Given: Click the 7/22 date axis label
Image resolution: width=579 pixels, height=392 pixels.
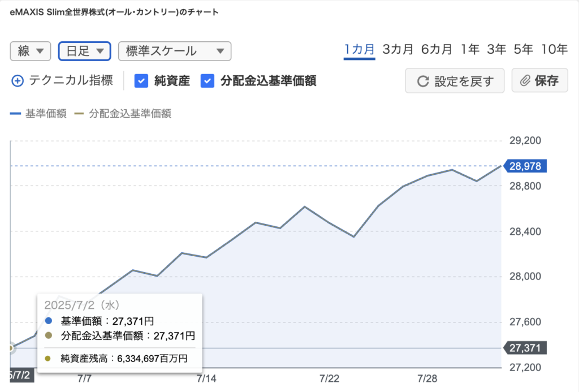Looking at the screenshot, I should [x=329, y=378].
